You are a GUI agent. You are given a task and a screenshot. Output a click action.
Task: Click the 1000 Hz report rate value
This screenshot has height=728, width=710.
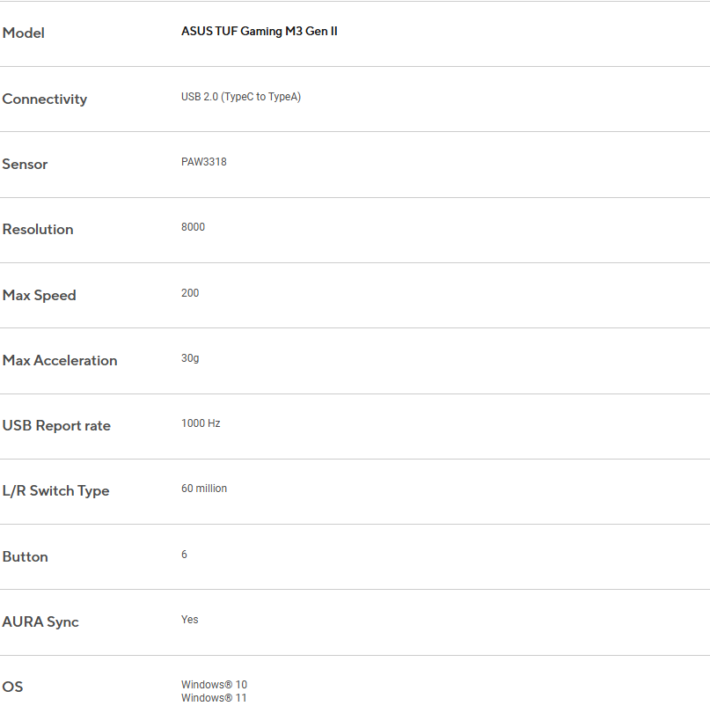(x=201, y=423)
